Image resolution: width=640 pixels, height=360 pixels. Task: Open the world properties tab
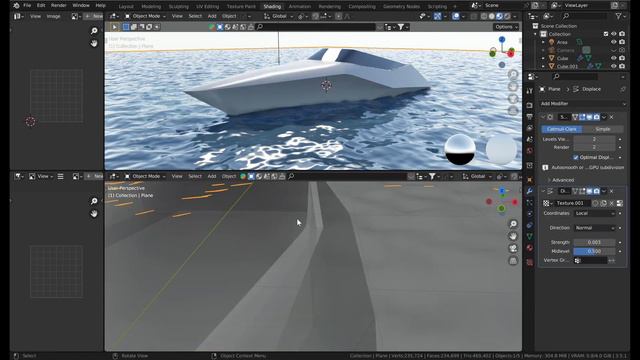click(530, 151)
